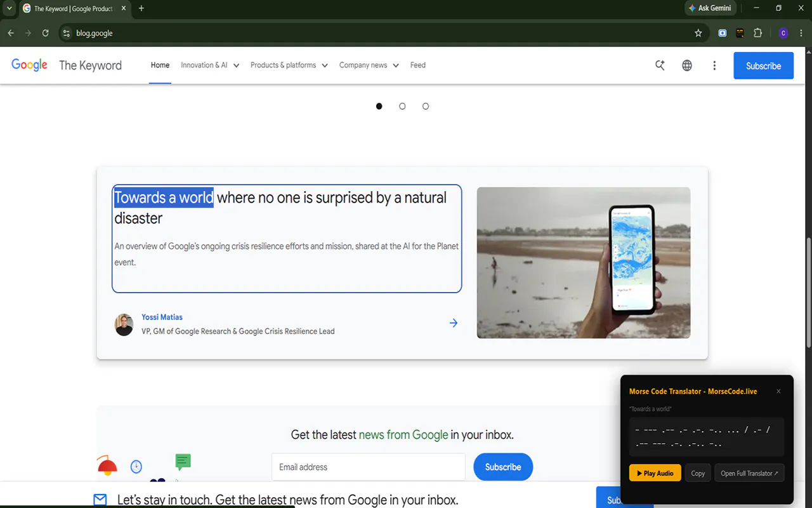
Task: Expand the Innovation & AI menu
Action: (x=210, y=65)
